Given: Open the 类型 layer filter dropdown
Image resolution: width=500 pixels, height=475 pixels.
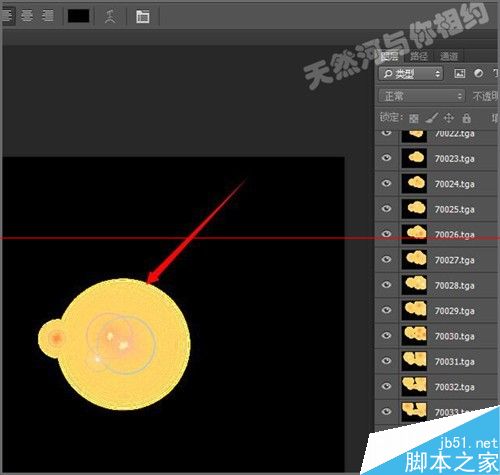Looking at the screenshot, I should pos(411,74).
